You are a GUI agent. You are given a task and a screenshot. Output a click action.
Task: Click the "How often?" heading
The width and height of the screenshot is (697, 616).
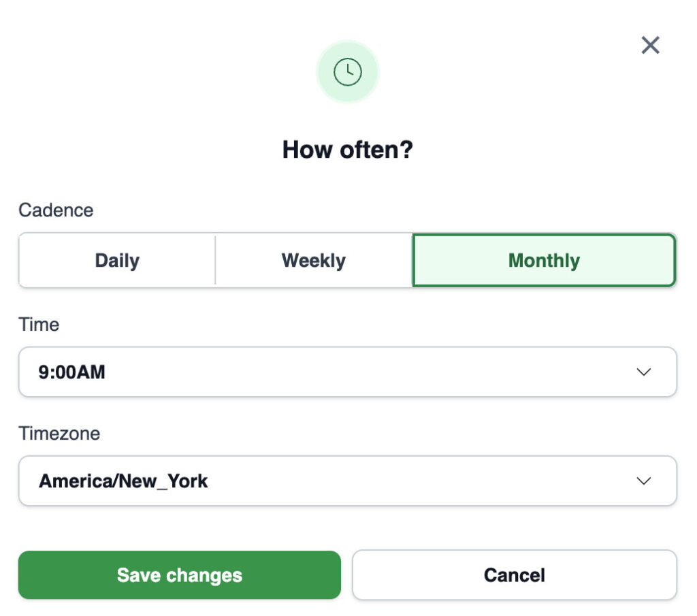click(x=348, y=150)
